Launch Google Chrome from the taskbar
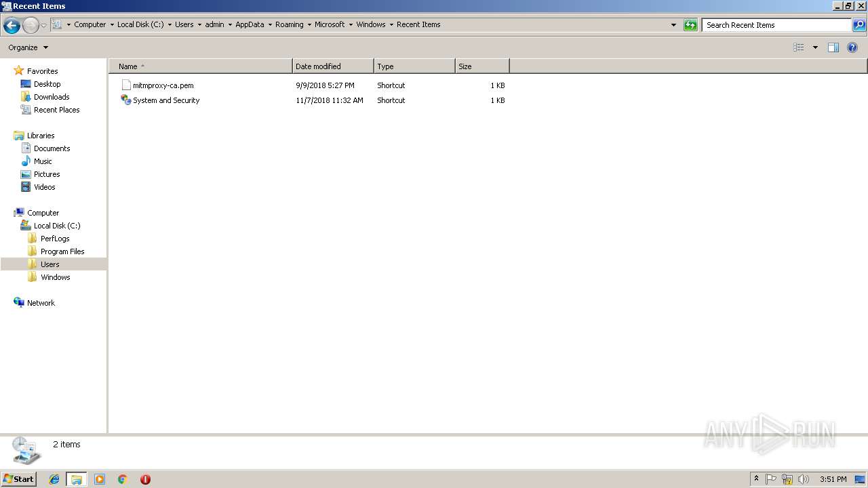 [122, 479]
